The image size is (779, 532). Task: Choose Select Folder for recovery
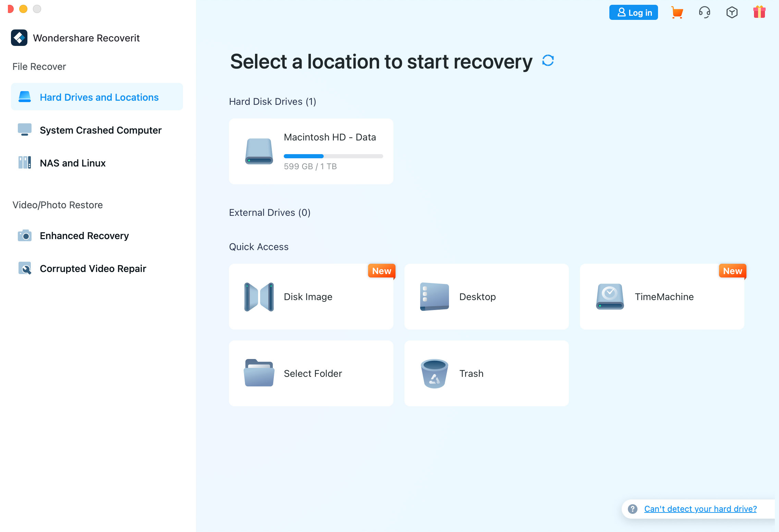[x=311, y=373]
